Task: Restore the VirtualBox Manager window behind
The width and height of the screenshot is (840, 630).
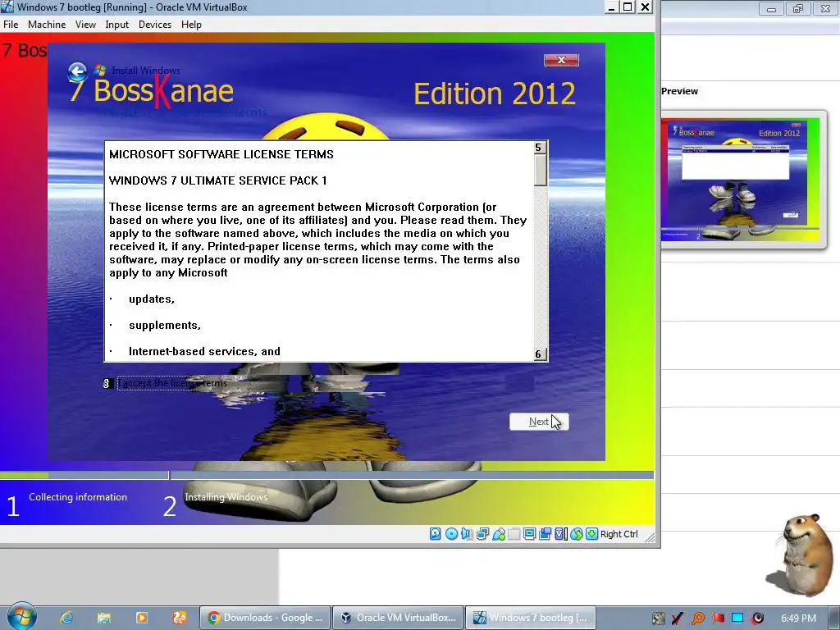Action: coord(798,8)
